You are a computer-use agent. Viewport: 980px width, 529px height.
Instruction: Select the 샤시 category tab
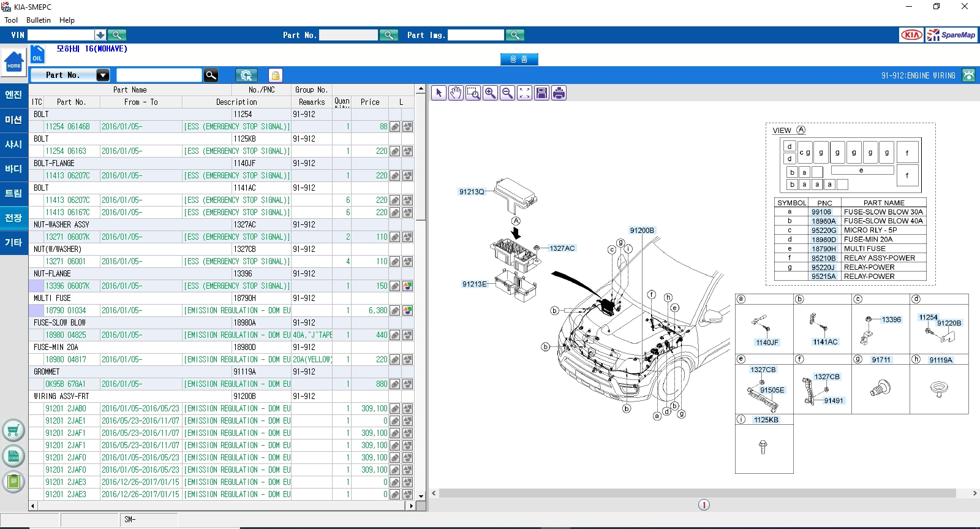pyautogui.click(x=13, y=144)
